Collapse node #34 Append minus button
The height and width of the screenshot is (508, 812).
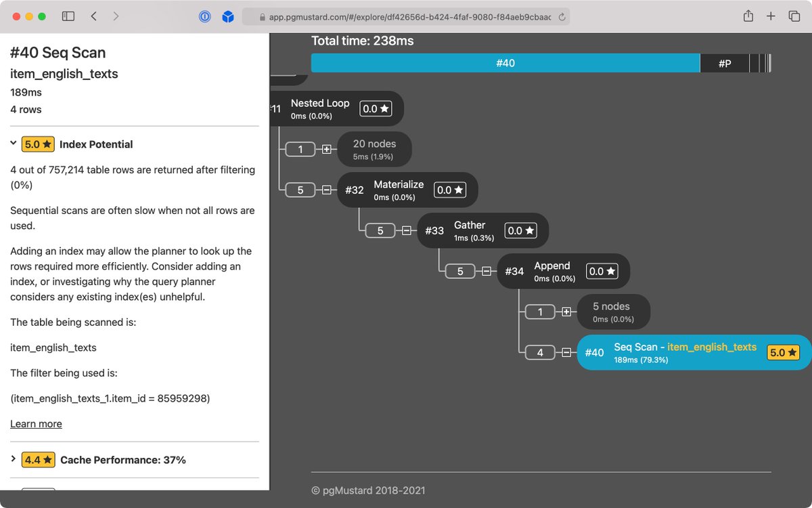pyautogui.click(x=487, y=271)
